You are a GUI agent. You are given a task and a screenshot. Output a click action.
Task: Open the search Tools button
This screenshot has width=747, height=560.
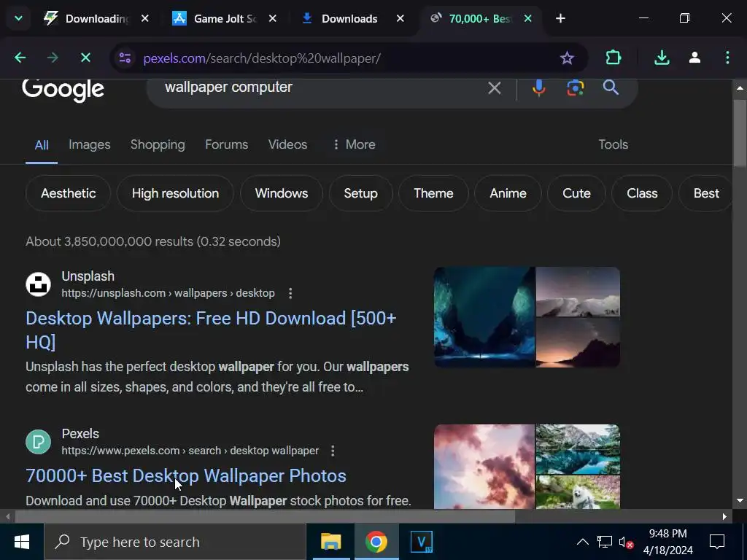point(613,145)
